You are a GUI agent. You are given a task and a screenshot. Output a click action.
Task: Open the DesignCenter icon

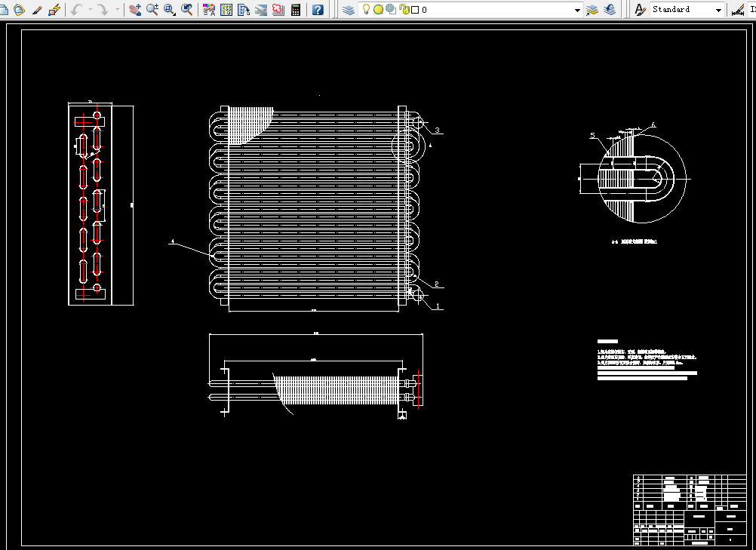point(226,10)
